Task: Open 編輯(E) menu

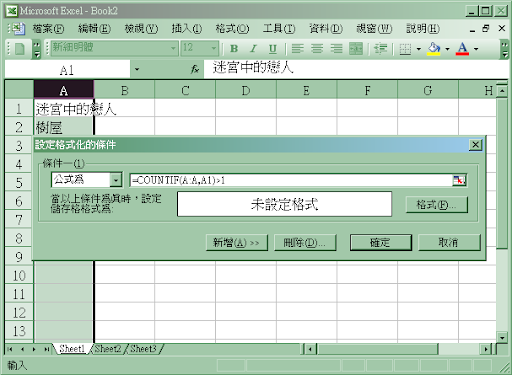Action: (94, 29)
